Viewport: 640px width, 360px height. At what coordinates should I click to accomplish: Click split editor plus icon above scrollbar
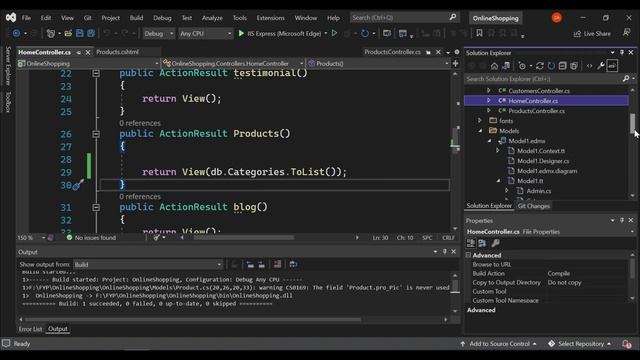click(455, 64)
